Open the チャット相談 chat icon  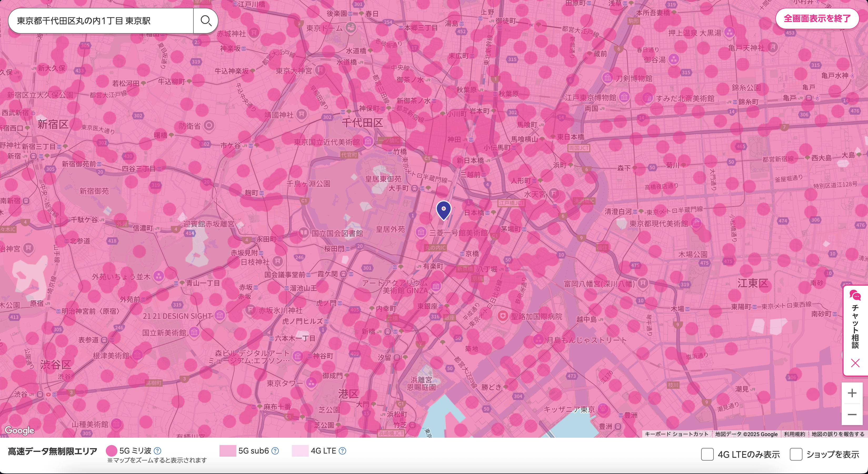tap(855, 296)
